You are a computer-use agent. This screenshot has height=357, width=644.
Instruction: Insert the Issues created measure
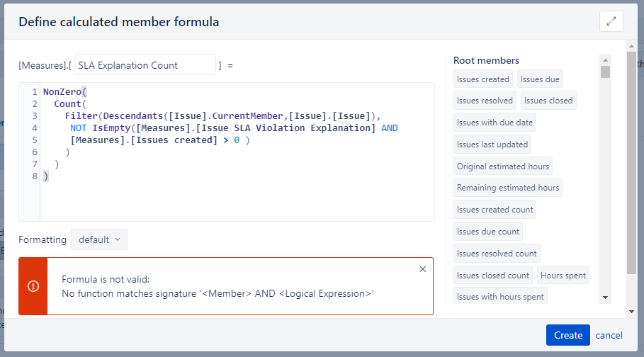click(x=483, y=79)
